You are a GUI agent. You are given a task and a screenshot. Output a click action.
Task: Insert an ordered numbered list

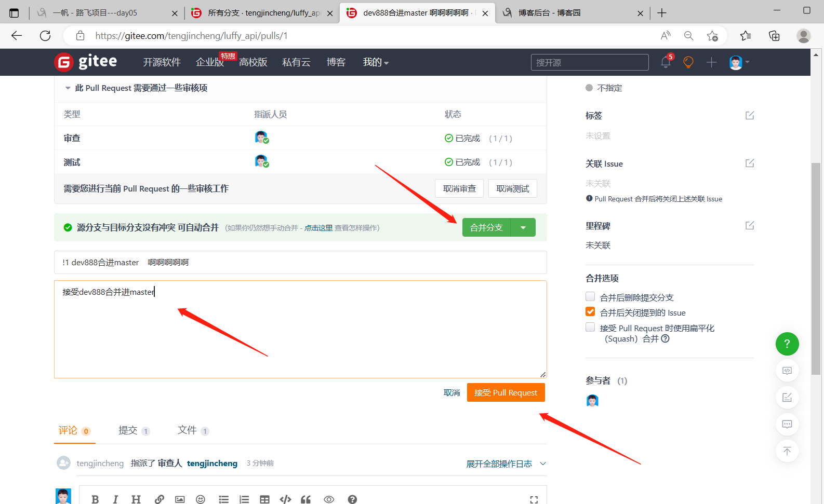click(x=244, y=499)
